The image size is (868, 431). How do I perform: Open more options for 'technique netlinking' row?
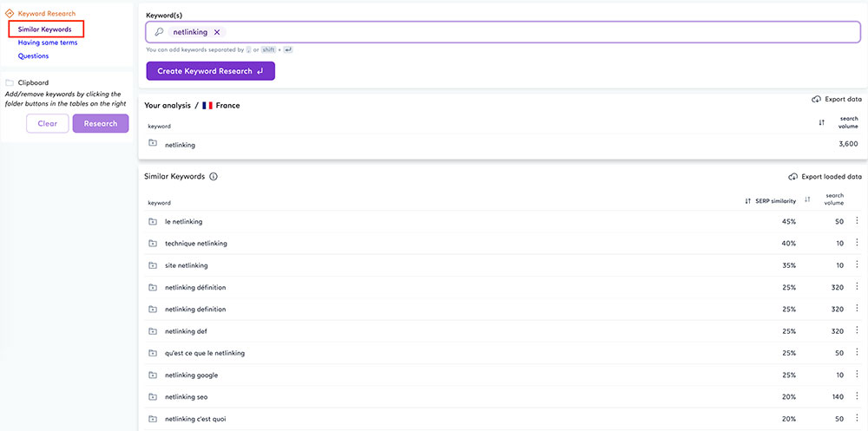[857, 243]
